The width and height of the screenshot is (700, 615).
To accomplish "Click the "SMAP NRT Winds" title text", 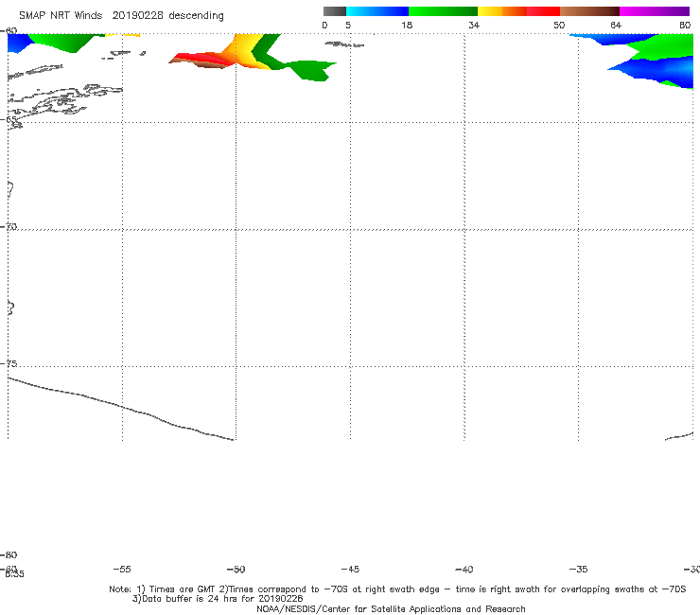I will point(61,15).
